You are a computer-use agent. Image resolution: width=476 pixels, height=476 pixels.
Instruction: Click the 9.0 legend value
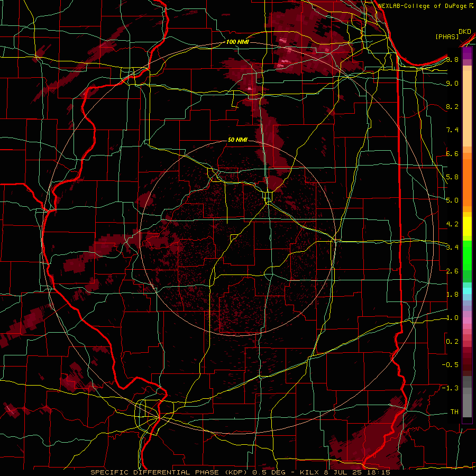pyautogui.click(x=452, y=83)
